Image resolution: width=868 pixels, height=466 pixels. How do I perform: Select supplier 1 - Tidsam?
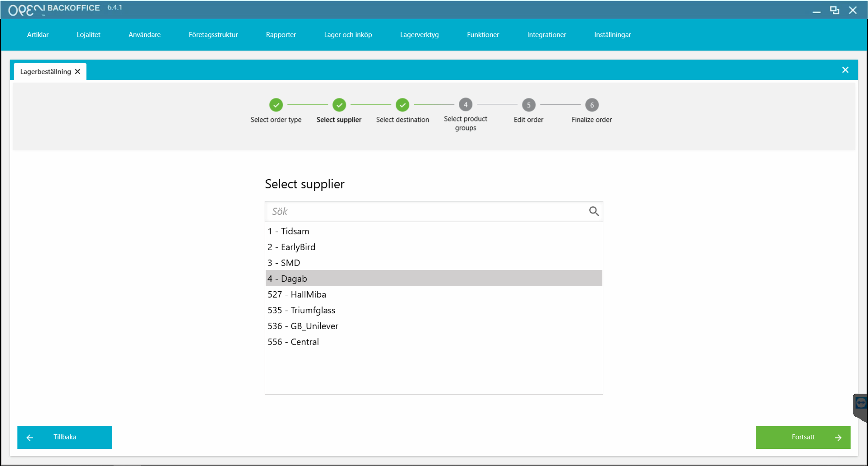pyautogui.click(x=434, y=231)
